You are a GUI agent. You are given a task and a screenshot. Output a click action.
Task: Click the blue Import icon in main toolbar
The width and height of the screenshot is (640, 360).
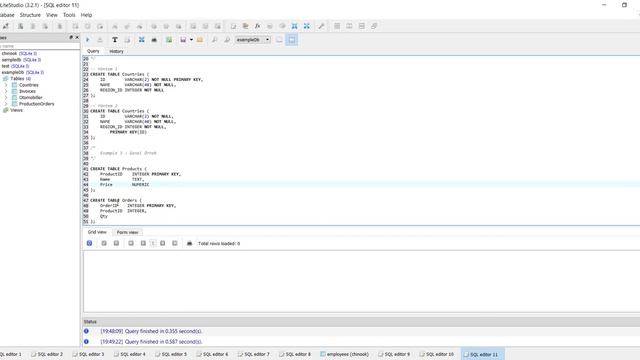pos(294,26)
